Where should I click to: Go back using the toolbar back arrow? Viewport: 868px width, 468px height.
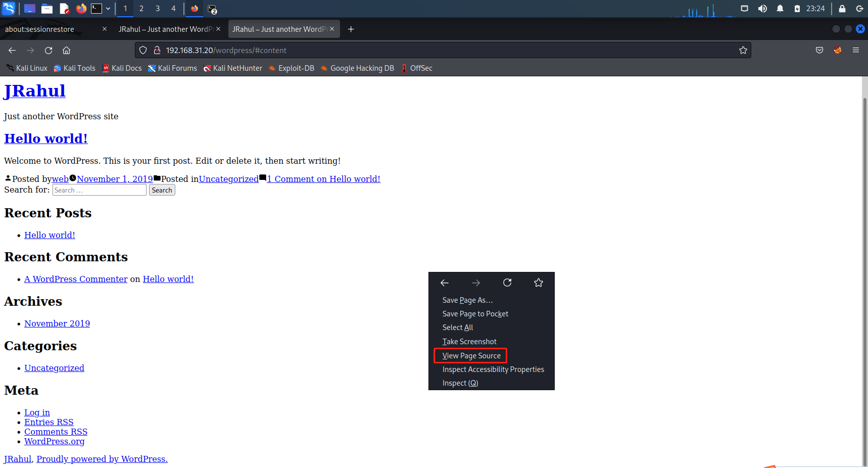pyautogui.click(x=12, y=50)
